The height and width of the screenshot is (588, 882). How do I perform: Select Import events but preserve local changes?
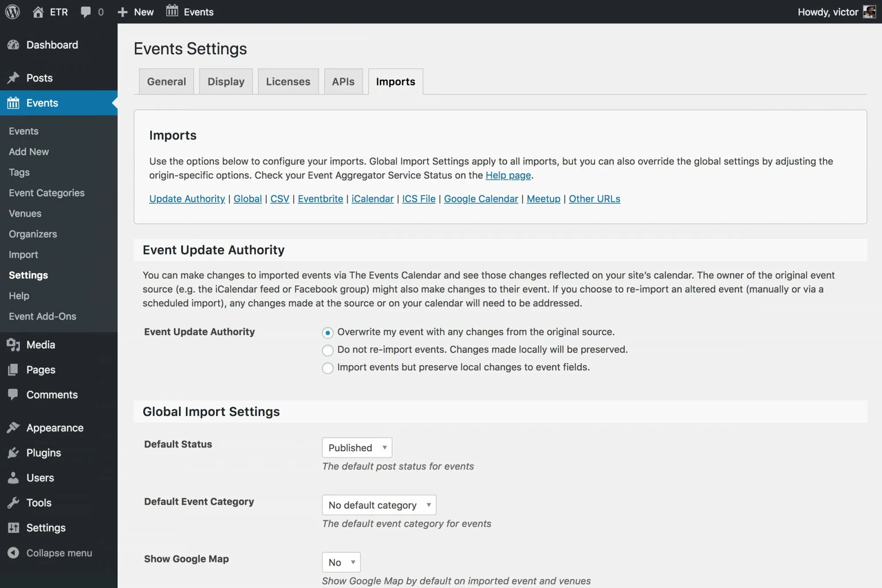[x=328, y=368]
